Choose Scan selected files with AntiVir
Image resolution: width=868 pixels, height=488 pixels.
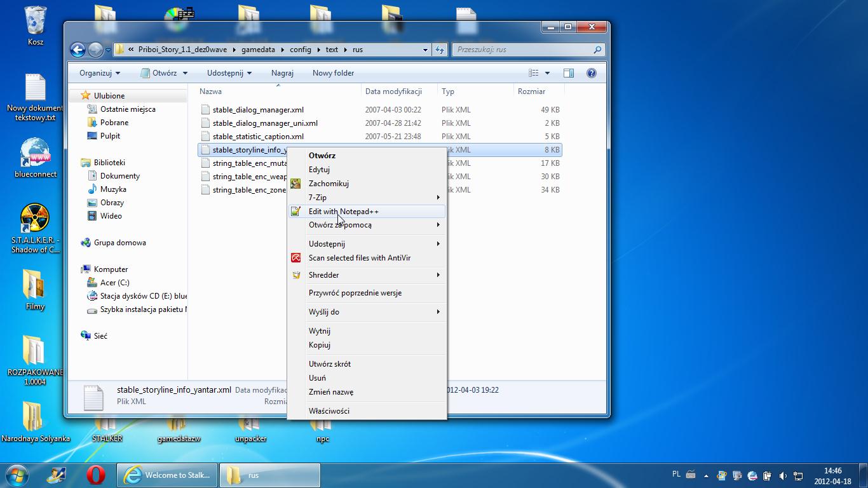click(367, 258)
